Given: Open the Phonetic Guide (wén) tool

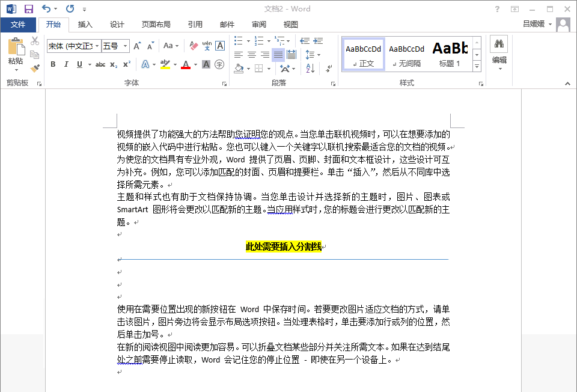Looking at the screenshot, I should pyautogui.click(x=207, y=45).
